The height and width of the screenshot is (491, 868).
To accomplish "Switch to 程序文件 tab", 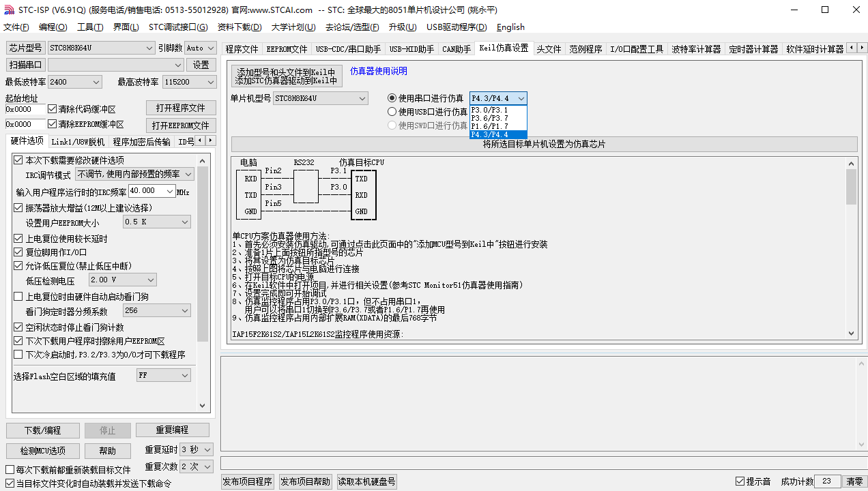I will click(x=242, y=49).
